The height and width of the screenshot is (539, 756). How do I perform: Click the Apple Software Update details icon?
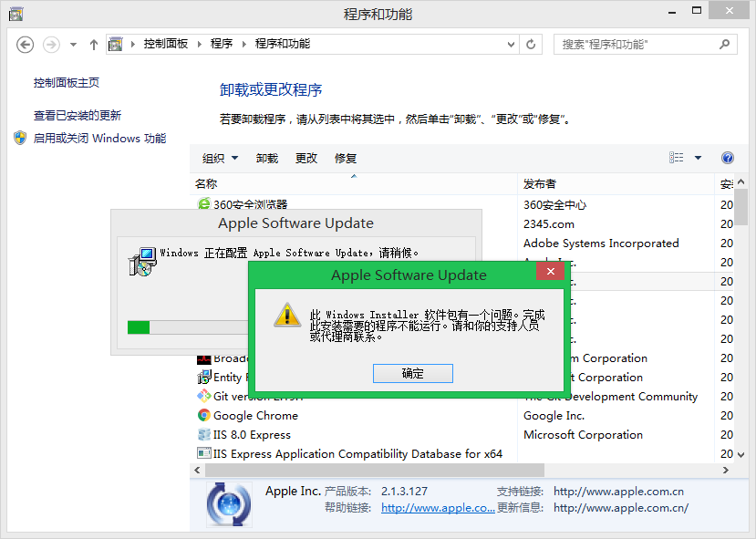pos(229,504)
